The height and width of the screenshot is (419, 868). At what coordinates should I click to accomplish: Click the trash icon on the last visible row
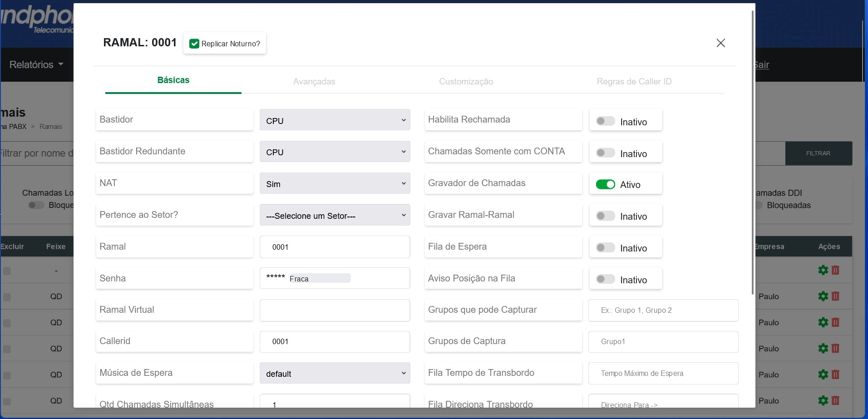(x=835, y=401)
